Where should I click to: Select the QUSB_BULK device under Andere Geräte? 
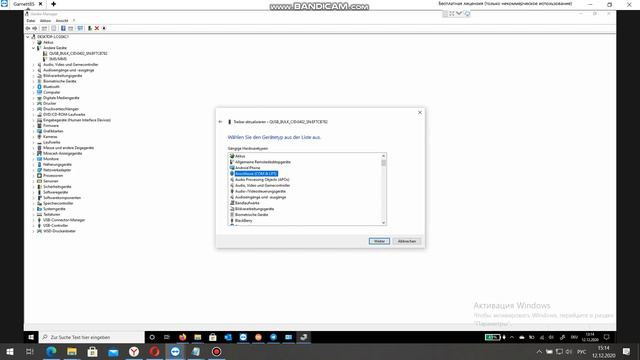pos(78,53)
